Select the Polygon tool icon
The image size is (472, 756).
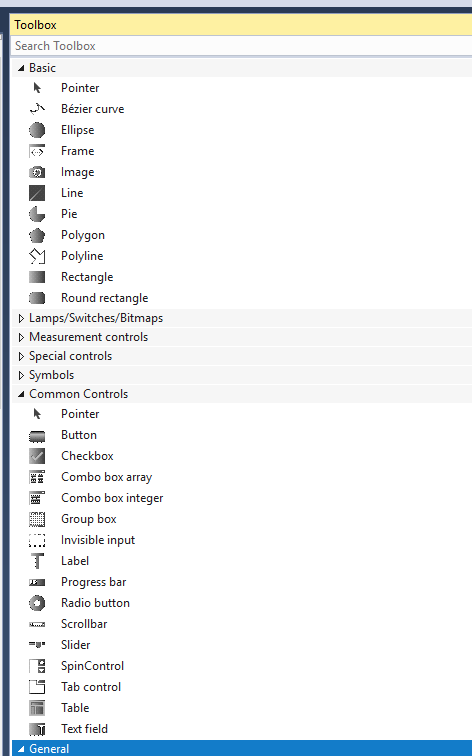pyautogui.click(x=37, y=235)
